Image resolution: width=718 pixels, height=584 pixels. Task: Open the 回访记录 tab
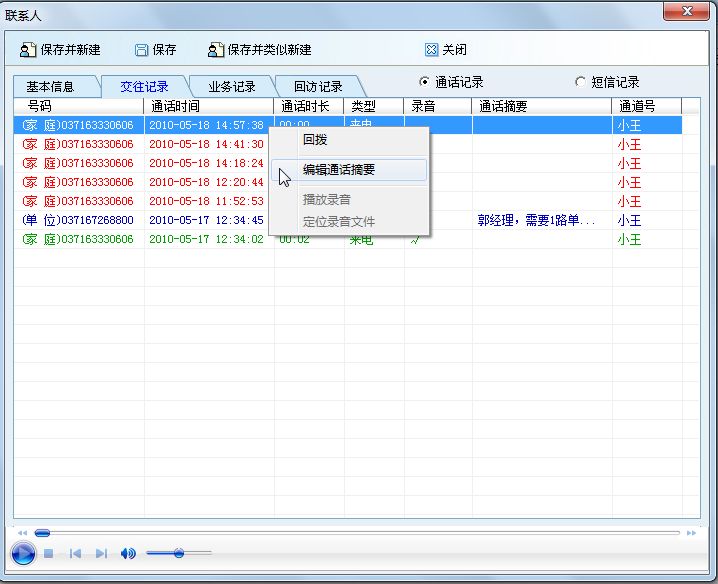tap(317, 87)
